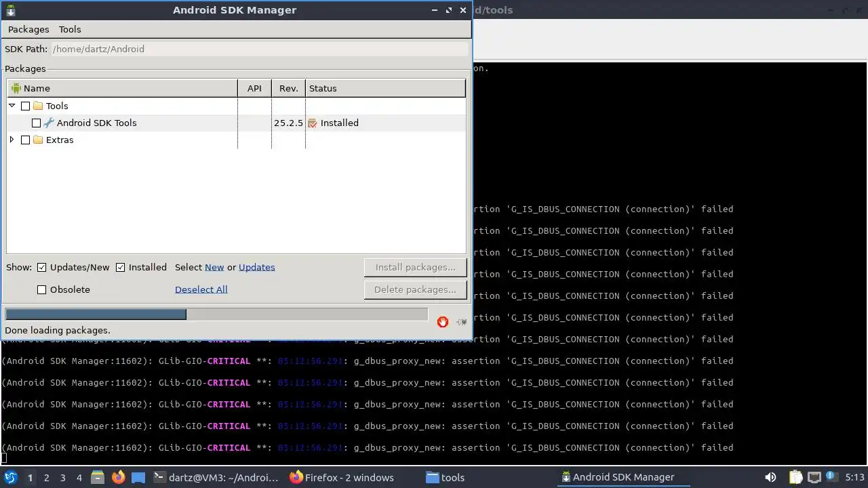Click the last terminal log line
The image size is (868, 488).
367,447
